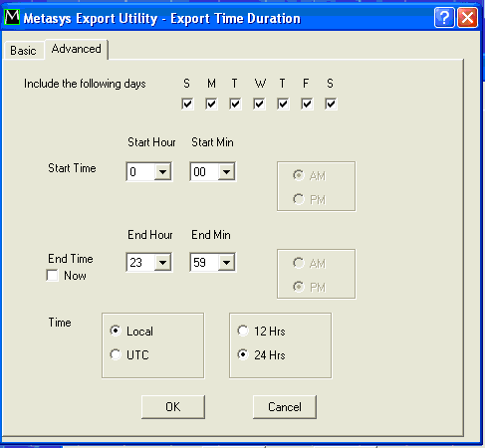485x448 pixels.
Task: Toggle the Thursday checkbox
Action: 283,104
